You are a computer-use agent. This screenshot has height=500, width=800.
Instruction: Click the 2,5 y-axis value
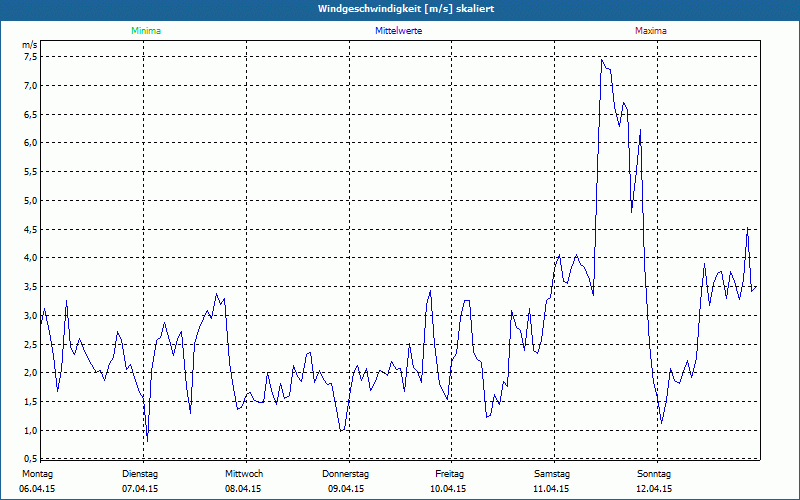(31, 344)
